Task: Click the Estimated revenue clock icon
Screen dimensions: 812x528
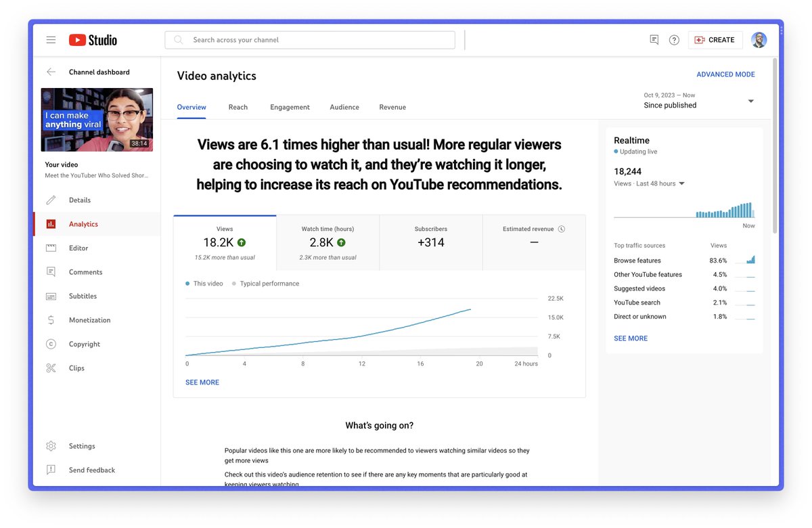Action: [x=562, y=229]
